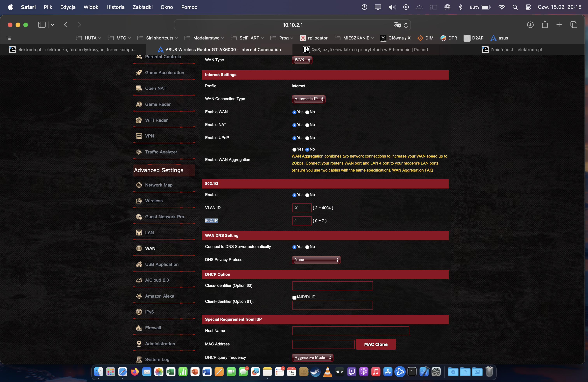Image resolution: width=588 pixels, height=382 pixels.
Task: Open the Game Acceleration rocket icon
Action: 139,73
